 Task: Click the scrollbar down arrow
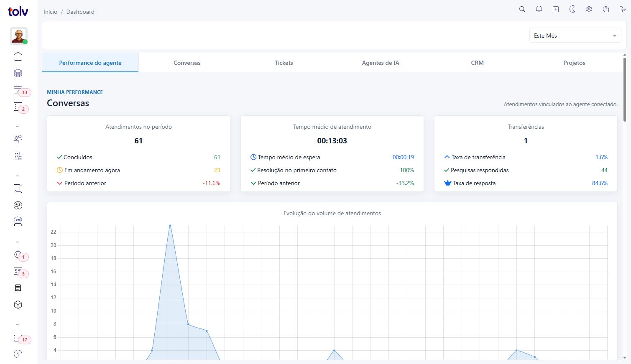coord(625,358)
